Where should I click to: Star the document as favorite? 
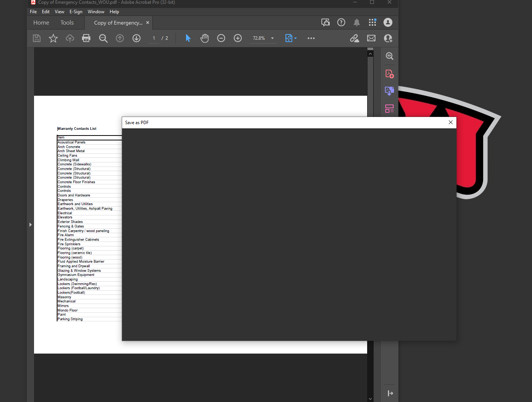pos(53,38)
